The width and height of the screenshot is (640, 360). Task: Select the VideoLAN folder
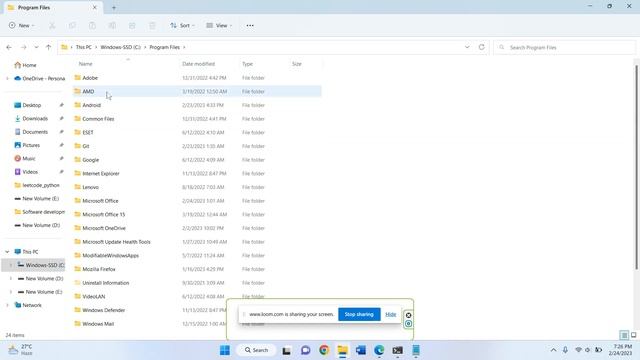[93, 296]
